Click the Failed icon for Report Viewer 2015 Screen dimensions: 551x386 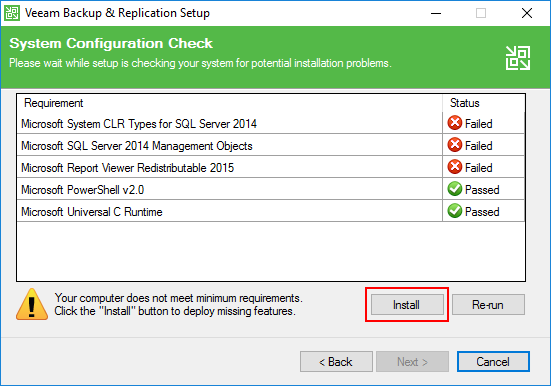[455, 167]
